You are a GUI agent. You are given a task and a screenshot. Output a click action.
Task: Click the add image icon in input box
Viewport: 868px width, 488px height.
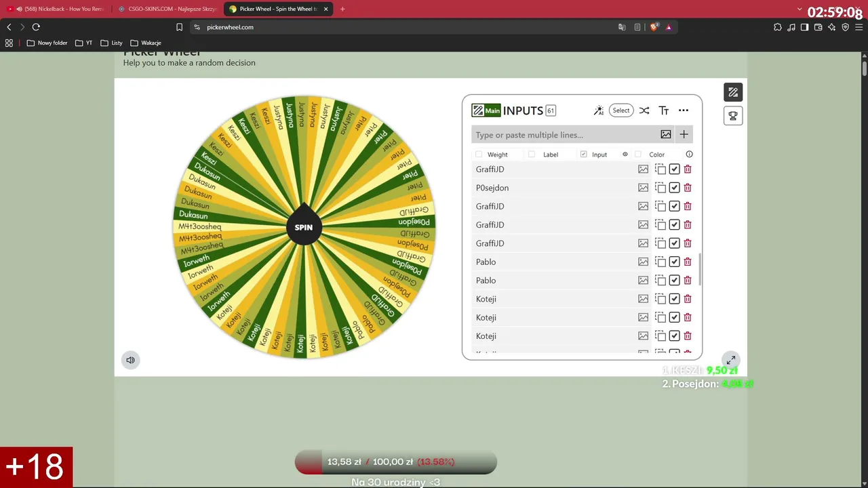tap(666, 134)
